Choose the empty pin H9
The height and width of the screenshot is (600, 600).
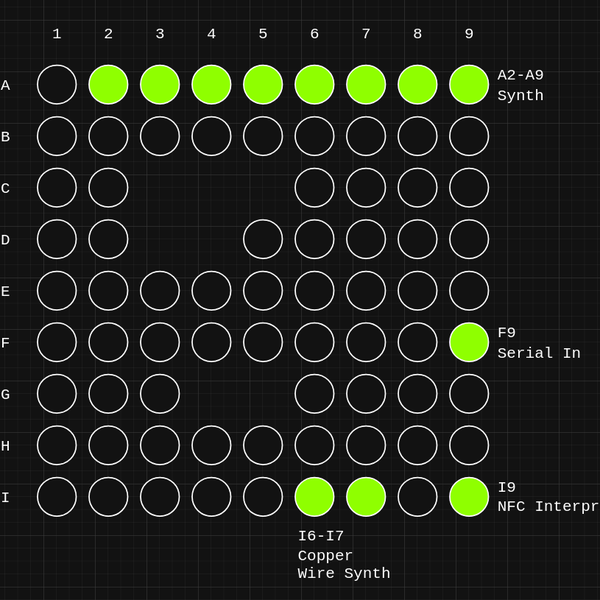click(x=469, y=445)
